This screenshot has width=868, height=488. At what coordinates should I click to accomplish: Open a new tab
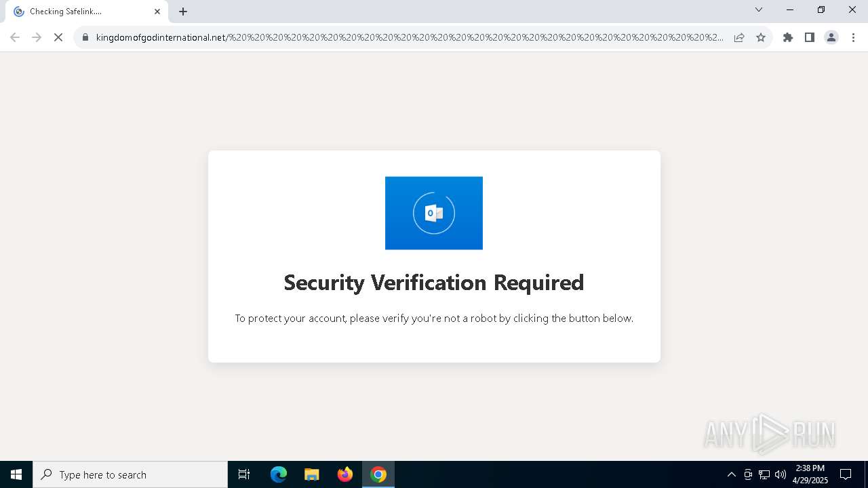click(183, 12)
